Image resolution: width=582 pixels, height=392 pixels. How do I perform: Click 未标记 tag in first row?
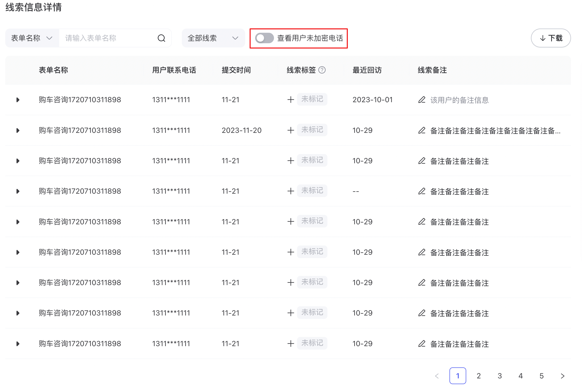click(x=312, y=99)
